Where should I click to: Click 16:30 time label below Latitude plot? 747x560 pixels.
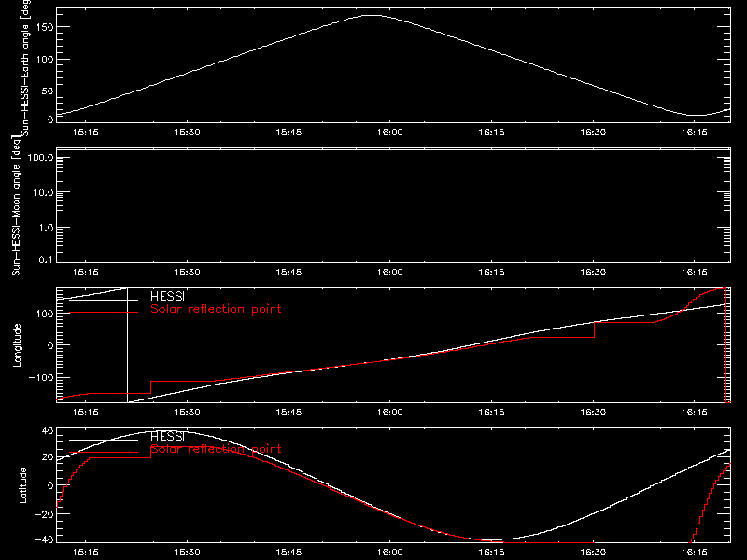[593, 553]
